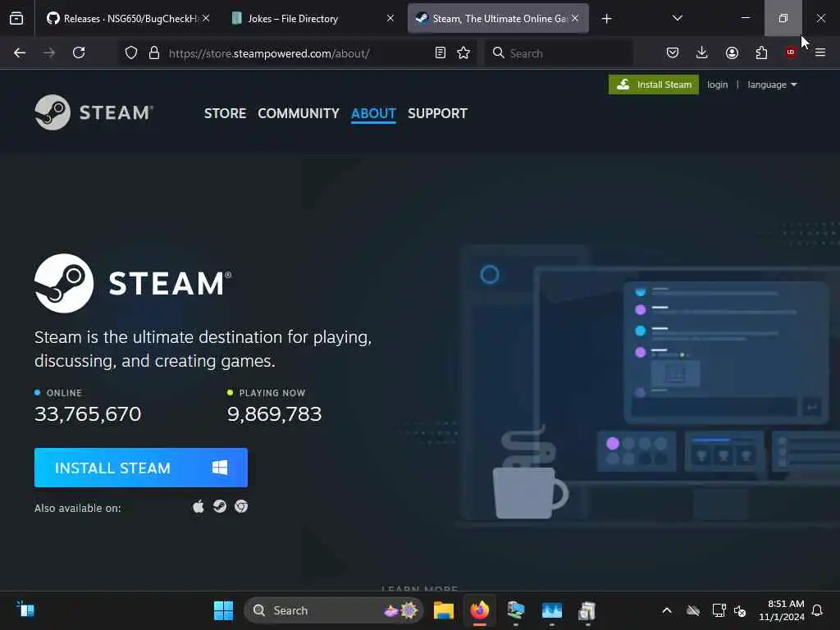Click the blue INSTALL STEAM button

141,468
